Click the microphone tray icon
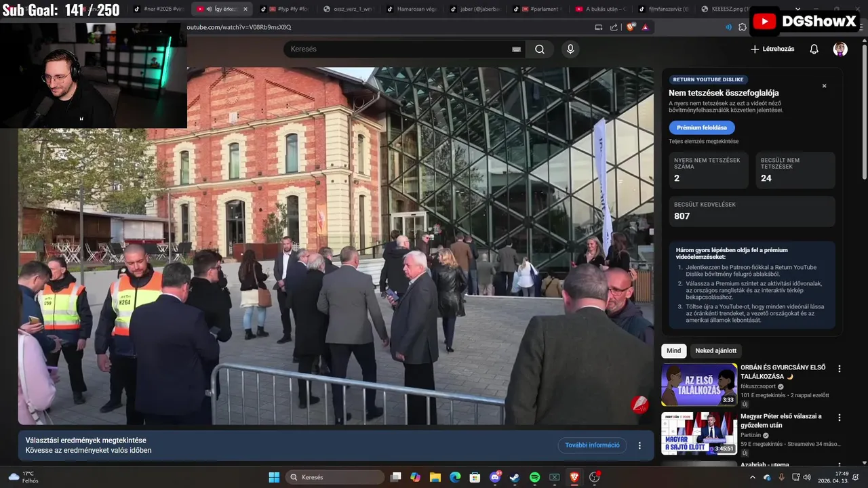The width and height of the screenshot is (868, 488). [782, 477]
